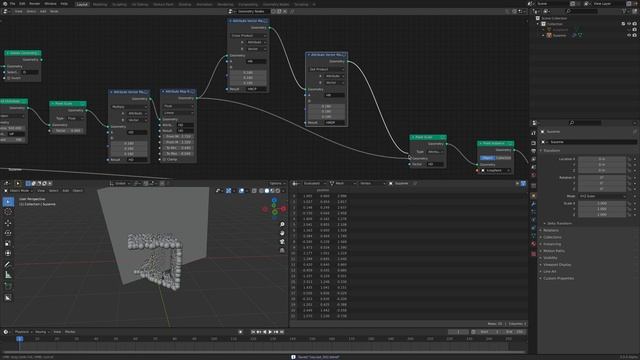Expand Delta Transform panel
640x360 pixels.
(x=560, y=224)
